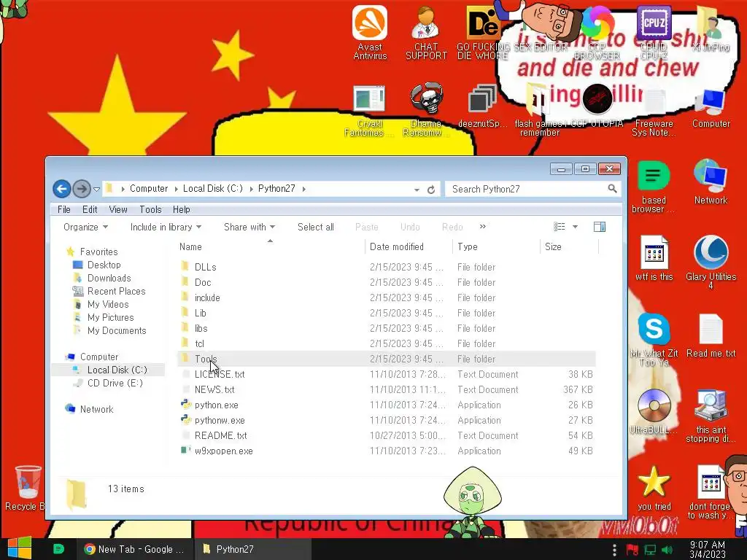
Task: Open Help menu
Action: 181,209
